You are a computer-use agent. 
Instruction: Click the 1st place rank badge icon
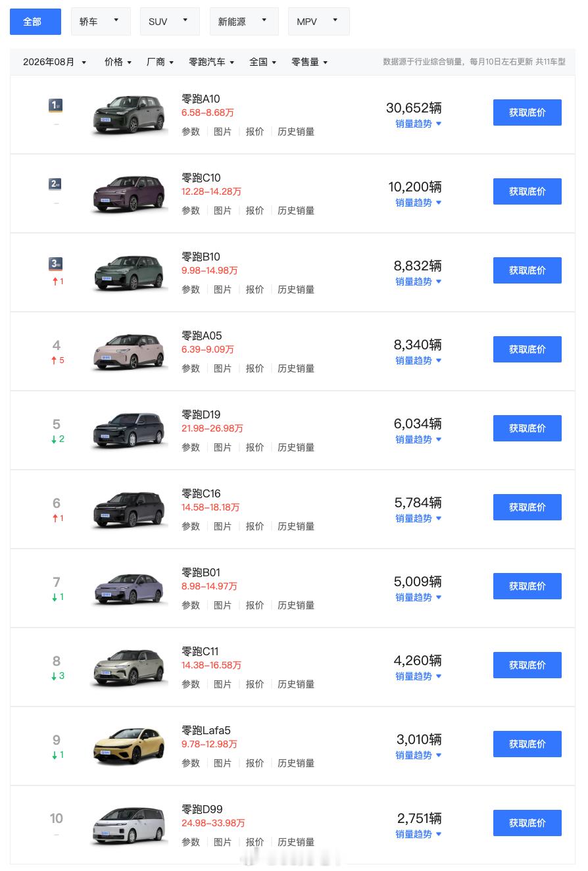56,105
